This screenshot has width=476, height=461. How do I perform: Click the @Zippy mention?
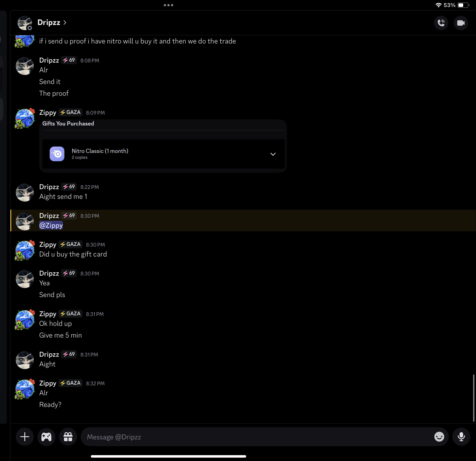click(x=51, y=225)
